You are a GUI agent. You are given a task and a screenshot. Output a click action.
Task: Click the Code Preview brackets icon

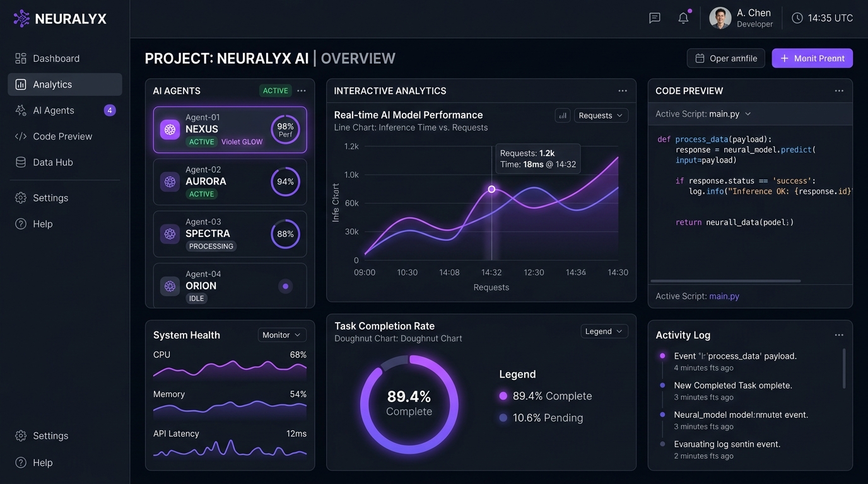[21, 136]
